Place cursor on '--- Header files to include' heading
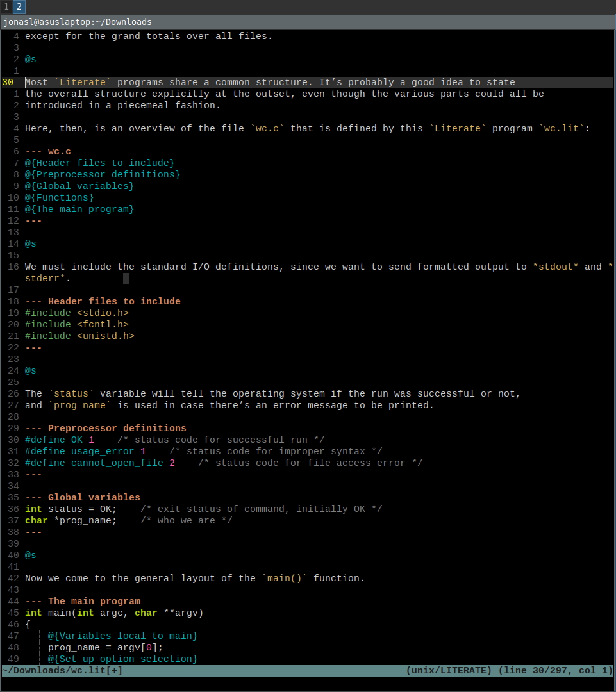 pyautogui.click(x=103, y=301)
